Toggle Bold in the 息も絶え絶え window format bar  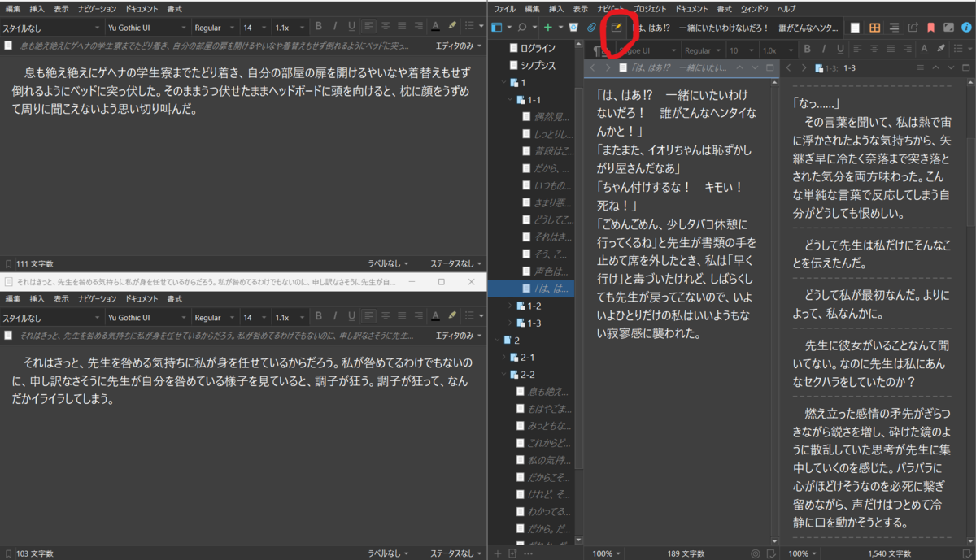[318, 28]
